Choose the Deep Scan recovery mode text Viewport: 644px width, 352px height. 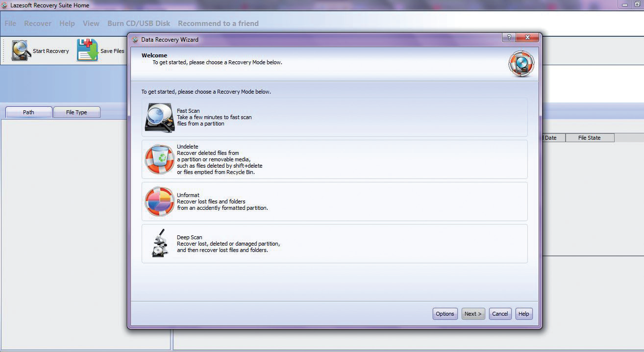click(x=190, y=237)
